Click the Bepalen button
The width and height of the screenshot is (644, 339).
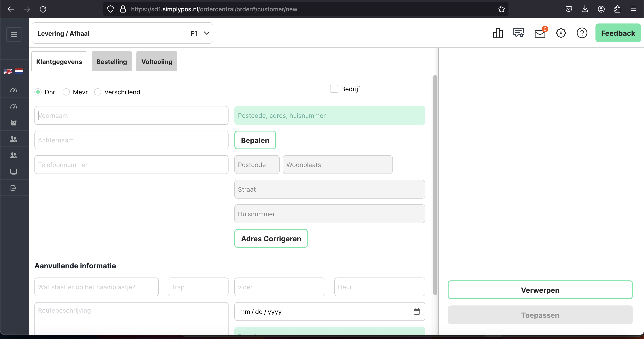[x=255, y=140]
